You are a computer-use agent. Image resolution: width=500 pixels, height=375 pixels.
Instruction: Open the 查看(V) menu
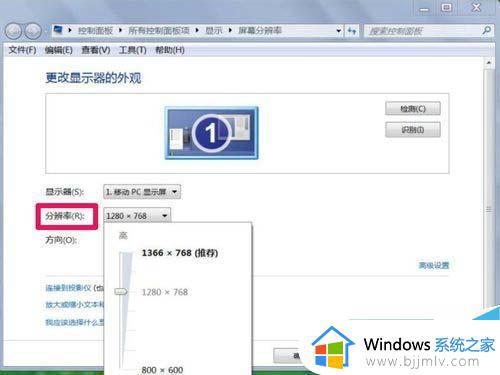pyautogui.click(x=96, y=50)
